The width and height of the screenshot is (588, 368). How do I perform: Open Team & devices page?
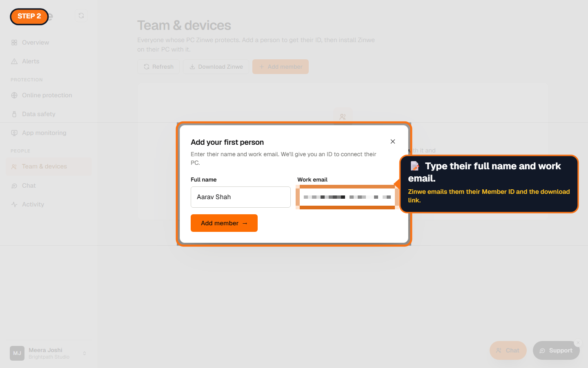(49, 166)
